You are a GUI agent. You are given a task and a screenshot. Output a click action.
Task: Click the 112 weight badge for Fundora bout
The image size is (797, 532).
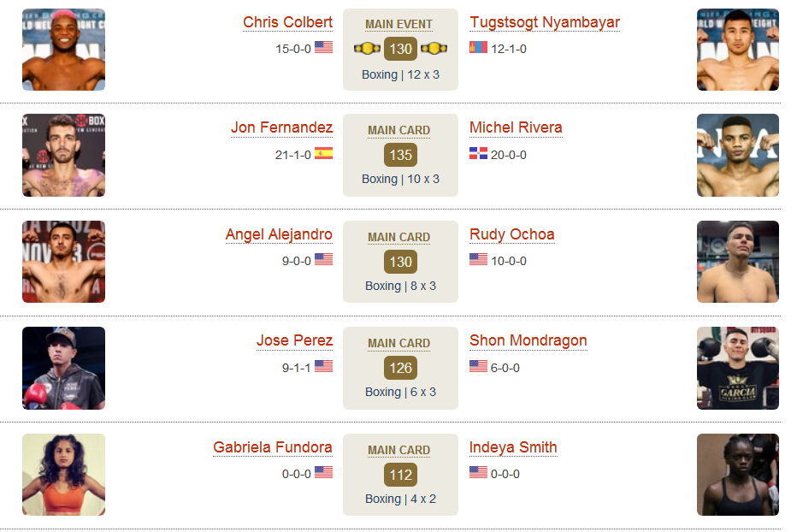tap(400, 475)
